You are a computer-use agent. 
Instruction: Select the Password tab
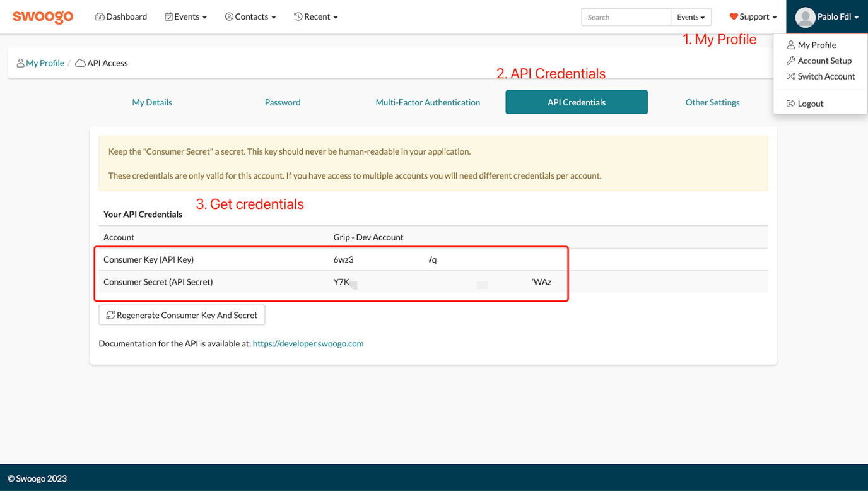click(282, 102)
